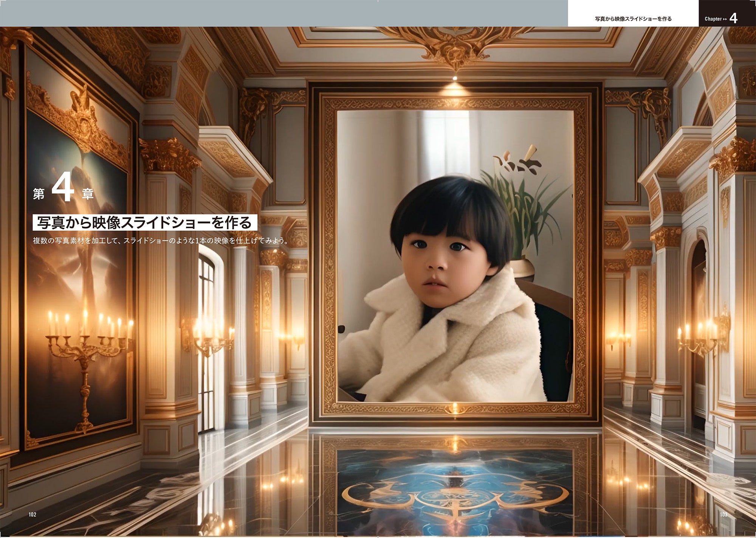Click the 第 character before the numeral
756x538 pixels.
pos(39,194)
